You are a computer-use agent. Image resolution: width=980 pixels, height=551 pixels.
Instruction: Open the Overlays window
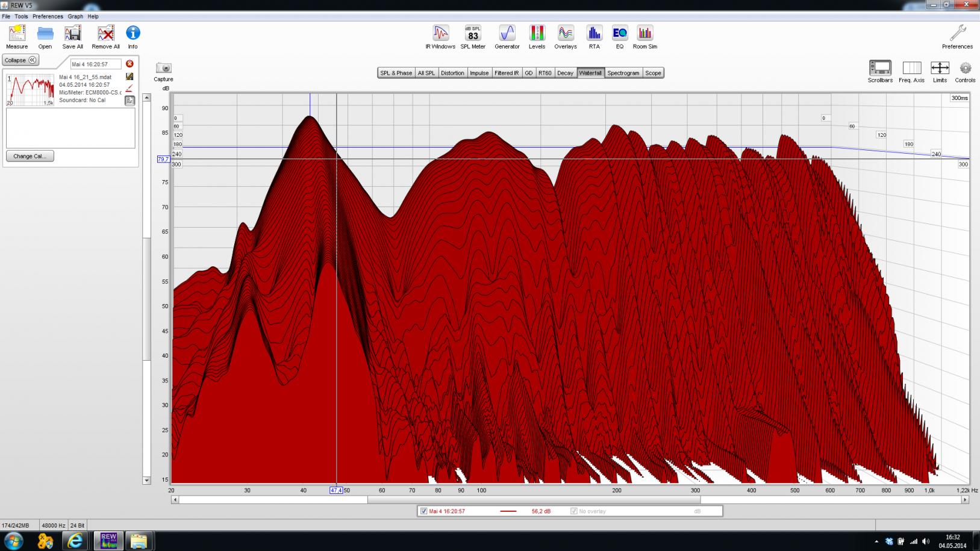click(566, 37)
